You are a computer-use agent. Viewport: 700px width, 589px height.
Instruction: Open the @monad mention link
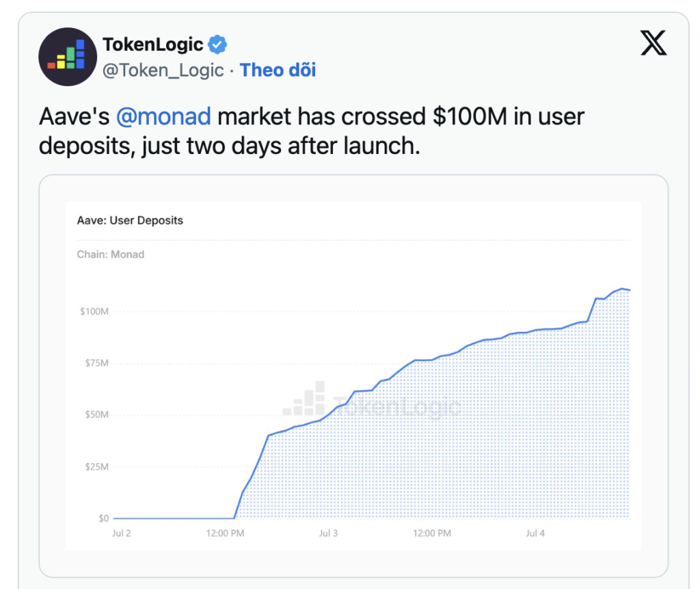click(163, 117)
